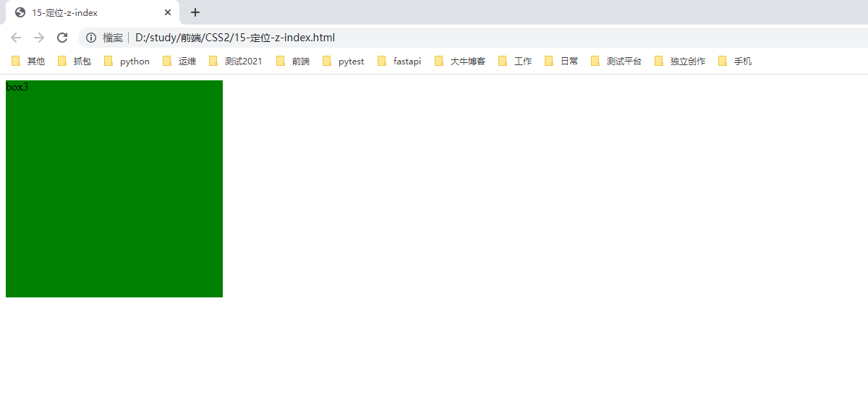Click globe favicon on the tab

20,12
